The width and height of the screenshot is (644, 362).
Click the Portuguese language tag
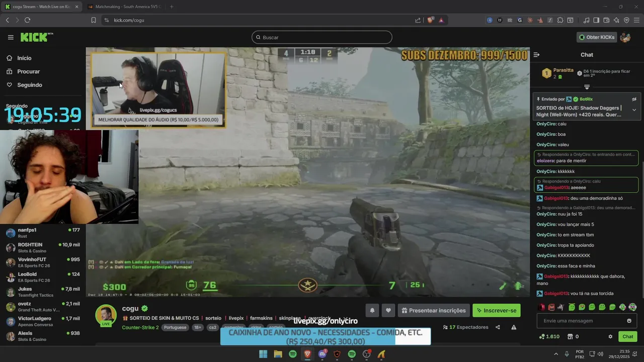(175, 327)
